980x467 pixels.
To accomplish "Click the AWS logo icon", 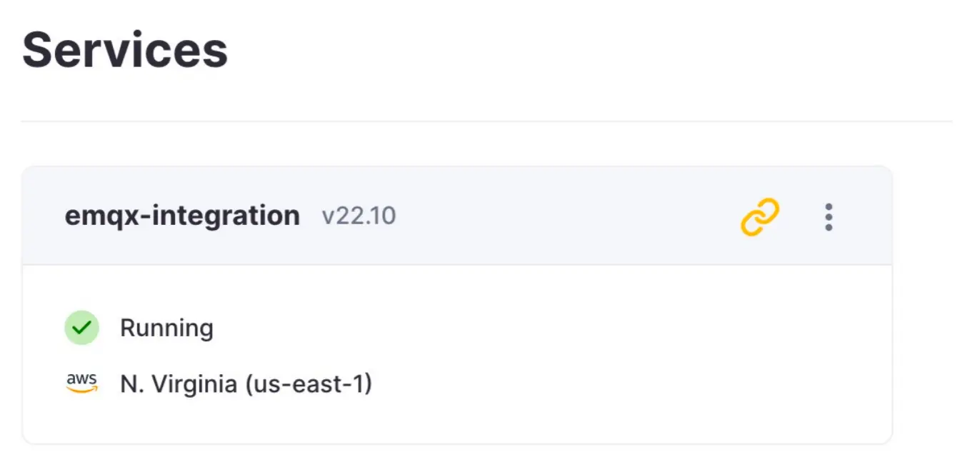I will [81, 383].
